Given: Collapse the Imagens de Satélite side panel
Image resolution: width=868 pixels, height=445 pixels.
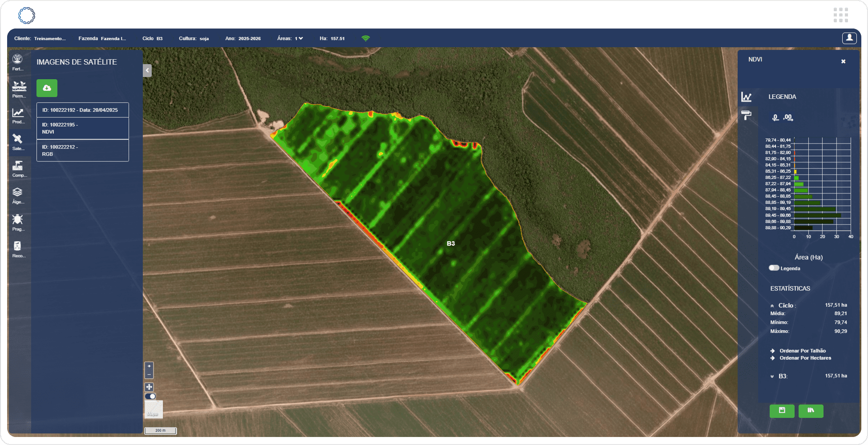Looking at the screenshot, I should pos(147,70).
